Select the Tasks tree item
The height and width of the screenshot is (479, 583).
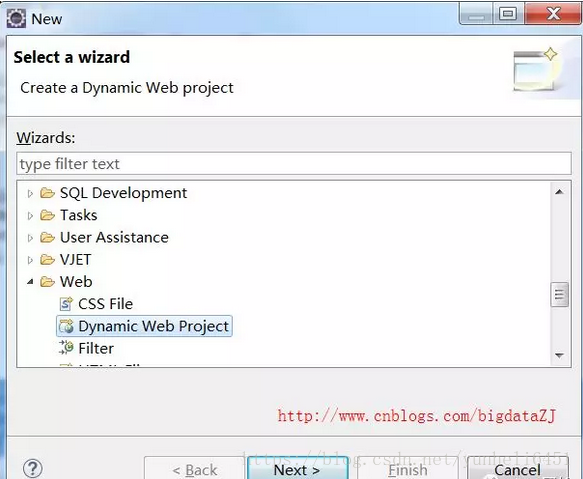(78, 215)
